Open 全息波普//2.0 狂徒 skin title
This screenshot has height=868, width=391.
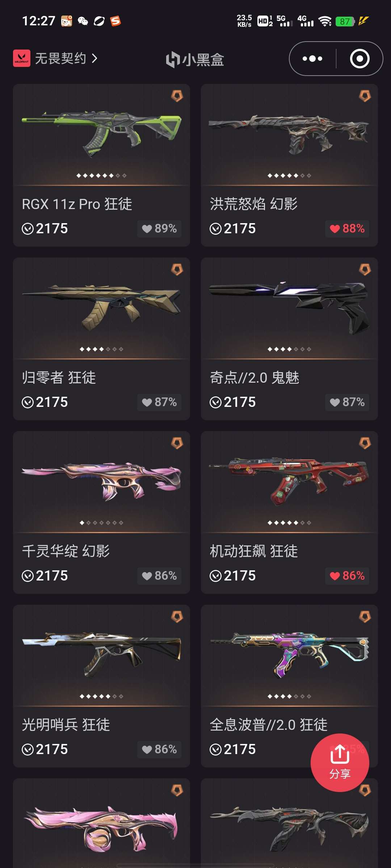tap(269, 725)
